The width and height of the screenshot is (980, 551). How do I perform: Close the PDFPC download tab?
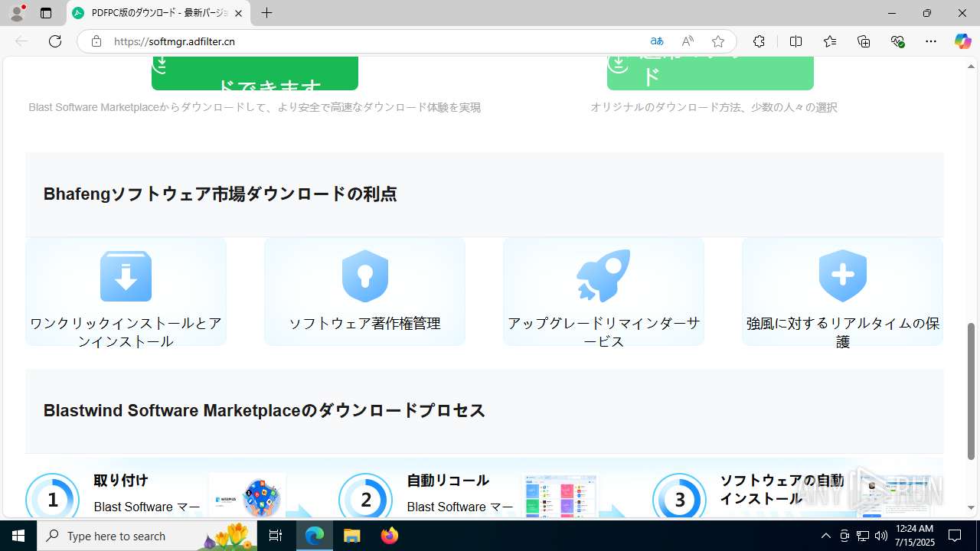[x=238, y=13]
